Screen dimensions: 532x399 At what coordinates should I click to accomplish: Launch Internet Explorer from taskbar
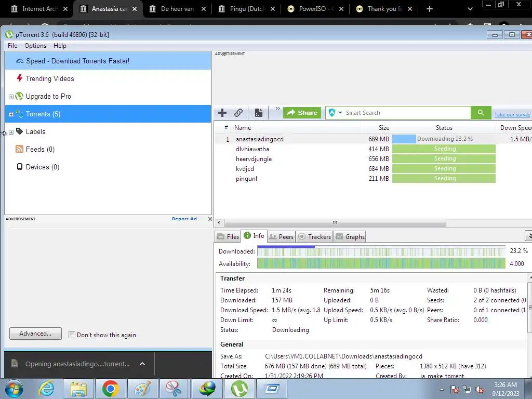[x=46, y=389]
